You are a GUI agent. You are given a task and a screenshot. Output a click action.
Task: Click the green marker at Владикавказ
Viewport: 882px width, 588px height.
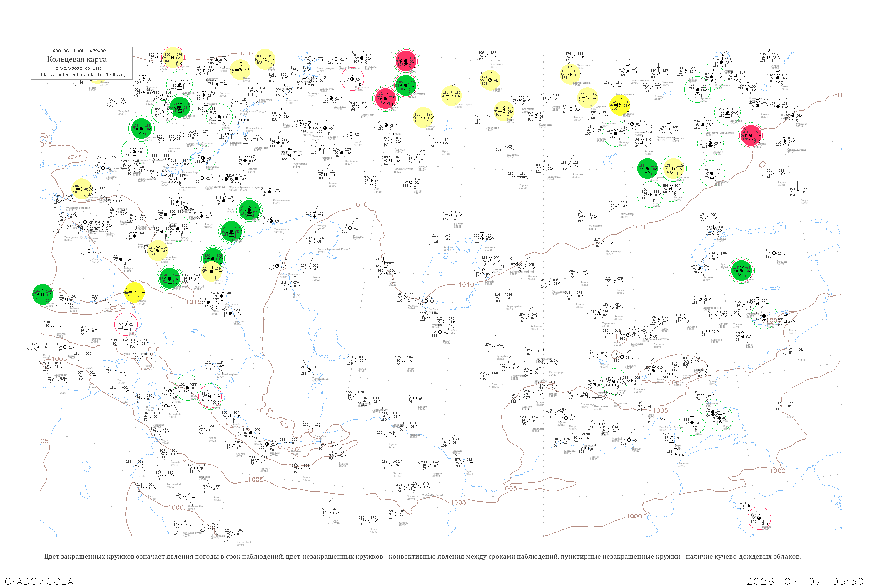(170, 278)
